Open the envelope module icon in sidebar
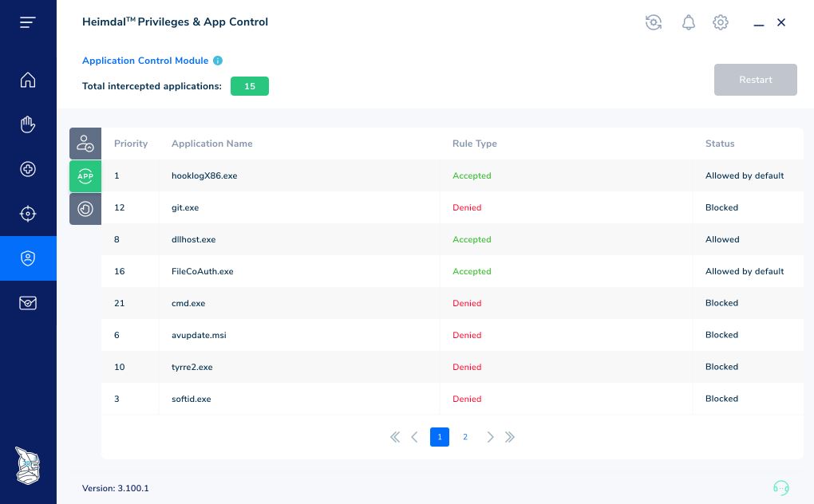This screenshot has height=504, width=814. click(27, 303)
